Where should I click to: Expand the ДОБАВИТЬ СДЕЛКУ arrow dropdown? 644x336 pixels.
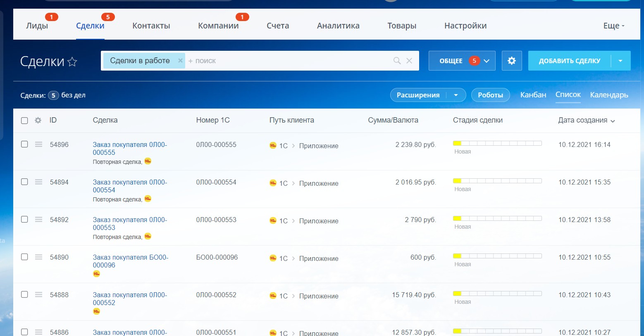click(x=620, y=61)
